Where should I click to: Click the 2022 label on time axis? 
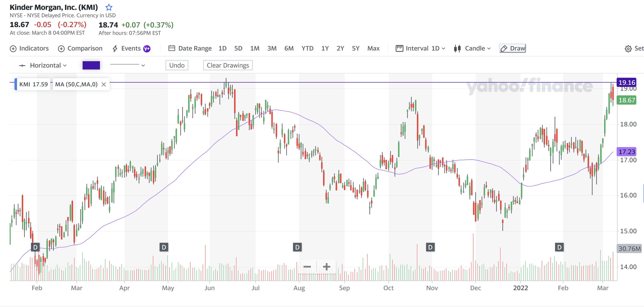[520, 288]
